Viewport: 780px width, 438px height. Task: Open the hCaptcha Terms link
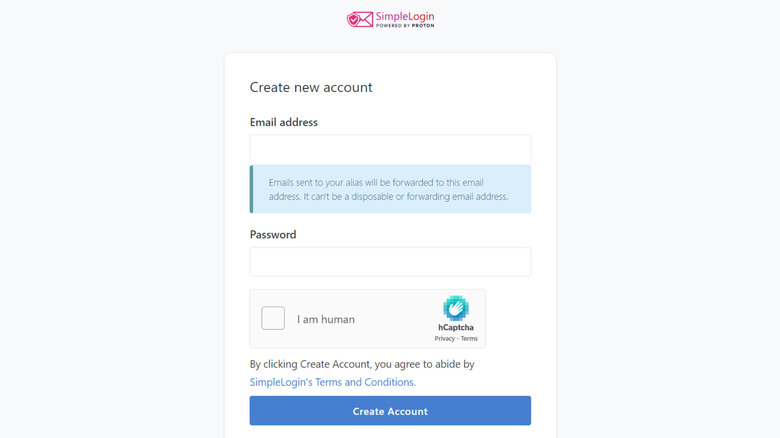click(469, 339)
